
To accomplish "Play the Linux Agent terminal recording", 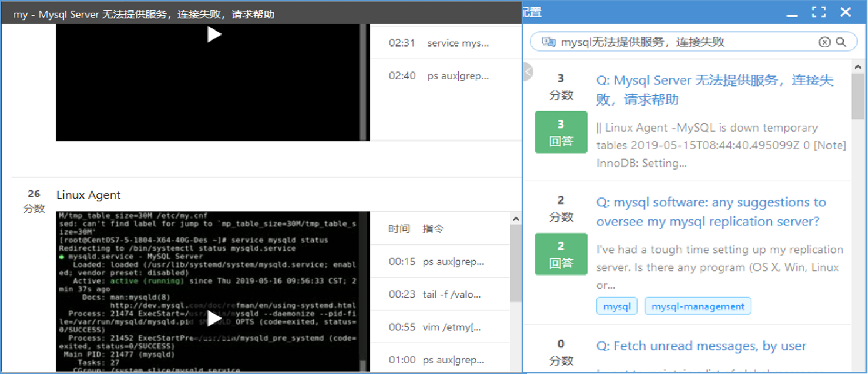I will [214, 318].
